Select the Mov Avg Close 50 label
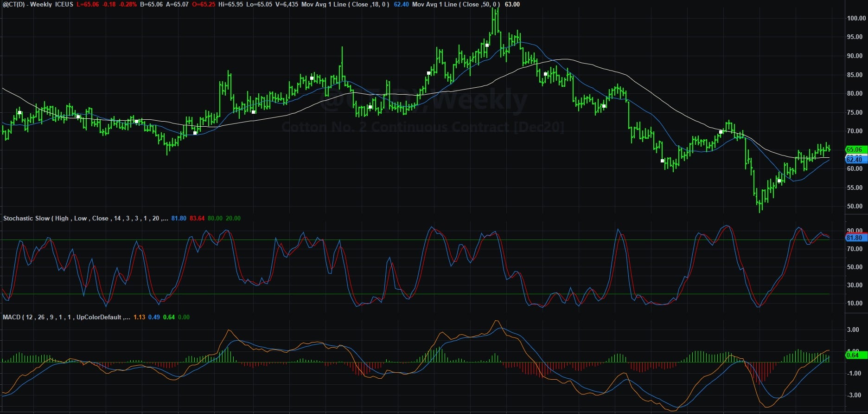 pyautogui.click(x=456, y=4)
